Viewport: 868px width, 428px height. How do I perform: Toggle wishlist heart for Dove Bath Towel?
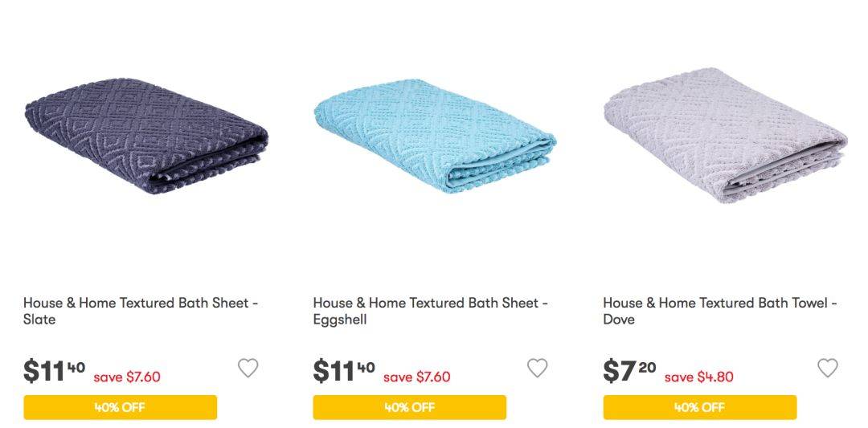pyautogui.click(x=828, y=368)
